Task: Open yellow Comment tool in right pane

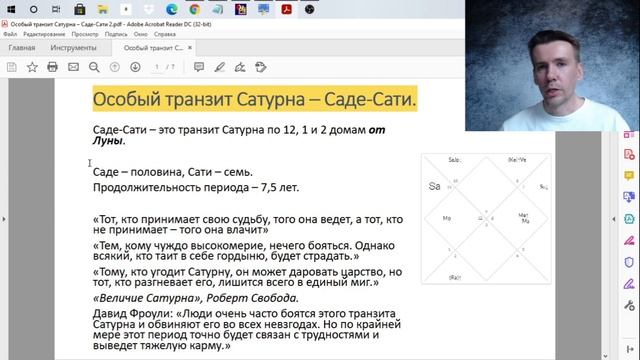Action: (x=629, y=176)
